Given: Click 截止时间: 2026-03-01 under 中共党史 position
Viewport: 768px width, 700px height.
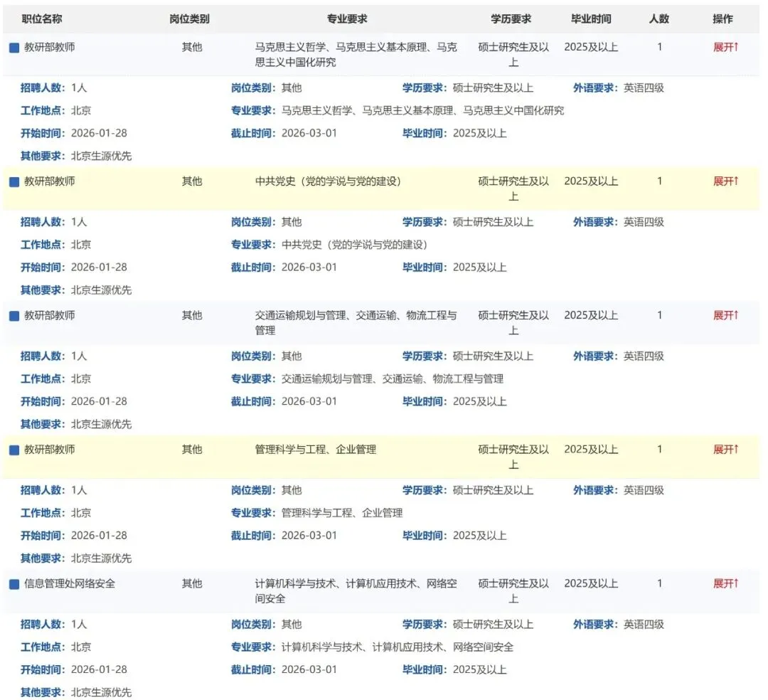Looking at the screenshot, I should click(284, 267).
